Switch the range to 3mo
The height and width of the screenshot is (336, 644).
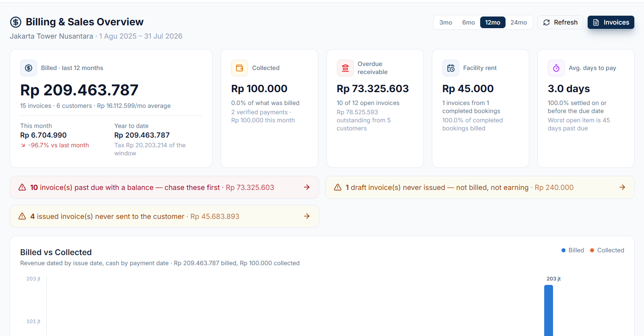pyautogui.click(x=446, y=23)
